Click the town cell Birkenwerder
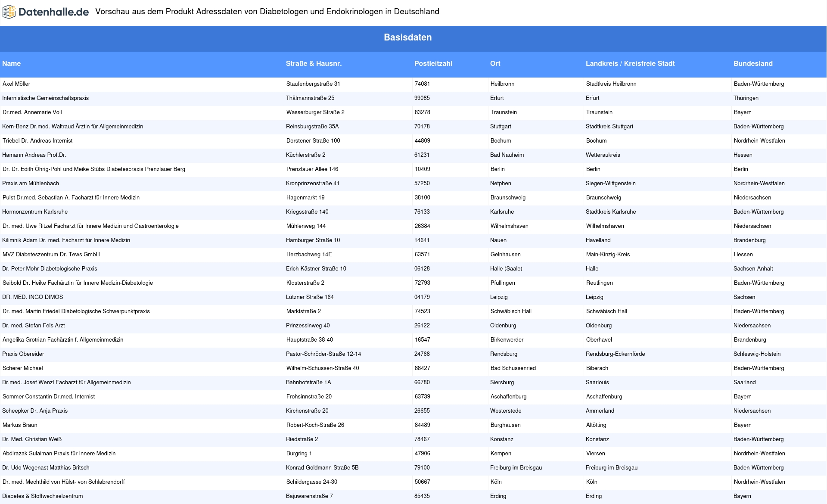Screen dimensions: 827x504 click(507, 340)
